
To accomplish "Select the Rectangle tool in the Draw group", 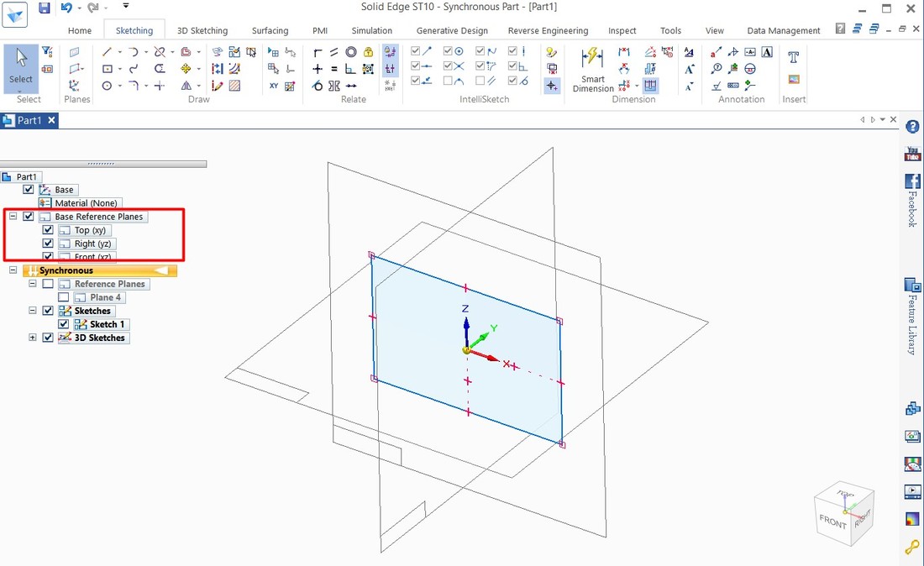I will point(108,68).
